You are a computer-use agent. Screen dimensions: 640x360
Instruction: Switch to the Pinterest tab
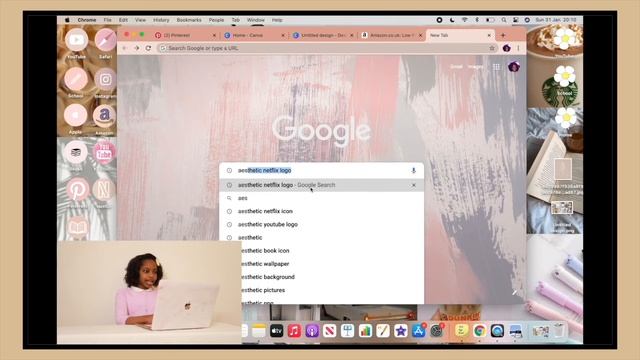tap(185, 36)
